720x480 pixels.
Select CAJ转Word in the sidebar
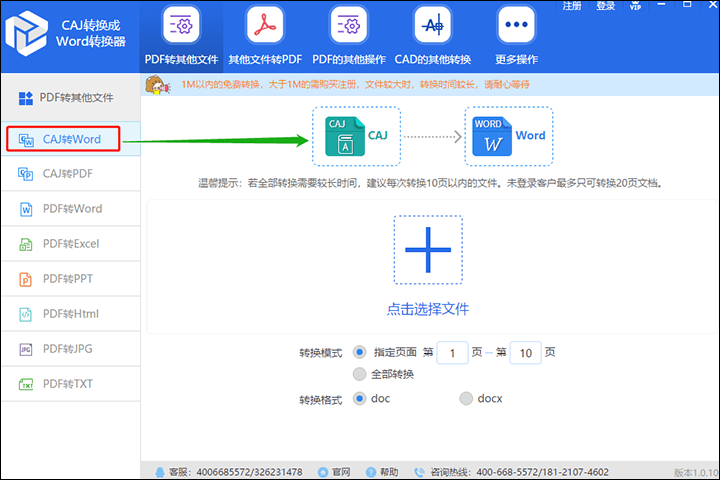coord(71,139)
